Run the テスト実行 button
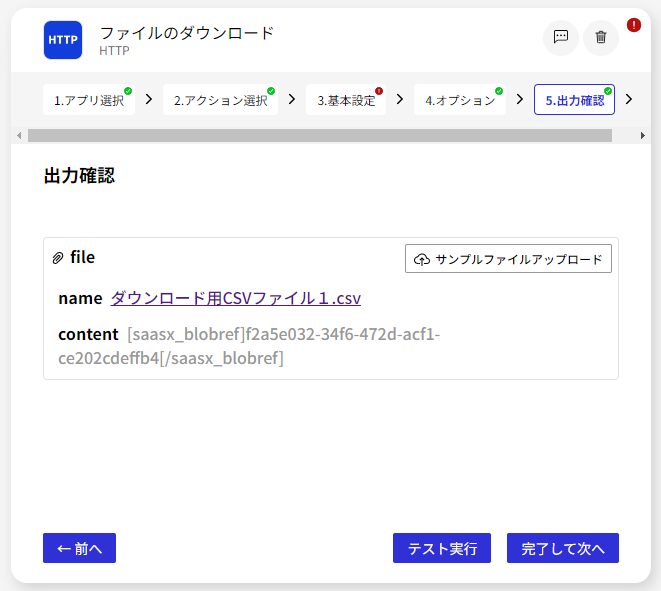This screenshot has width=661, height=591. coord(442,548)
